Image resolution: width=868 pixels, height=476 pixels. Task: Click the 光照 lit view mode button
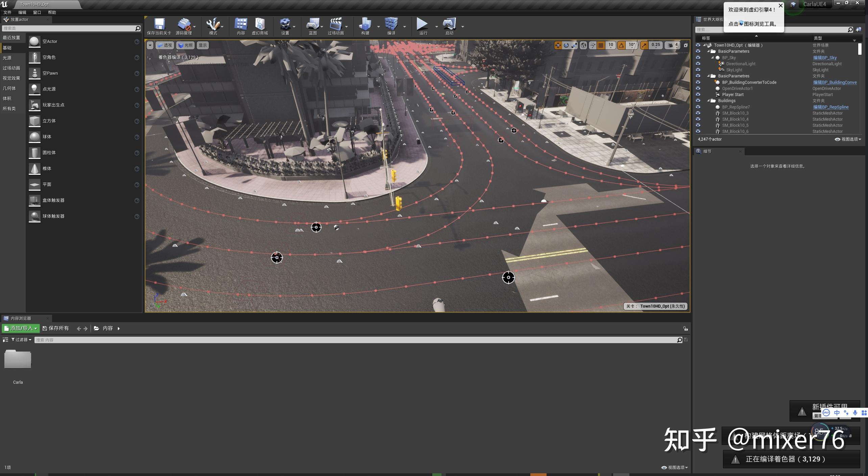pyautogui.click(x=185, y=45)
